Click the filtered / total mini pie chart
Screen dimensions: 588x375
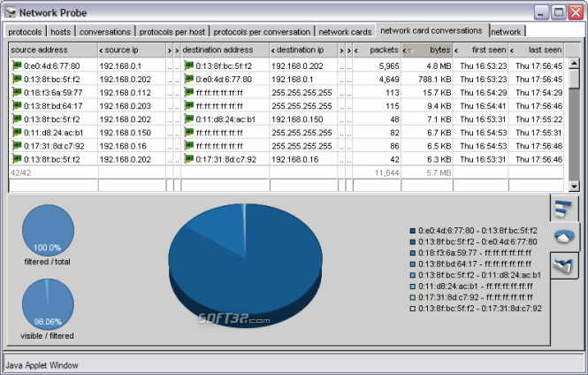pyautogui.click(x=48, y=231)
